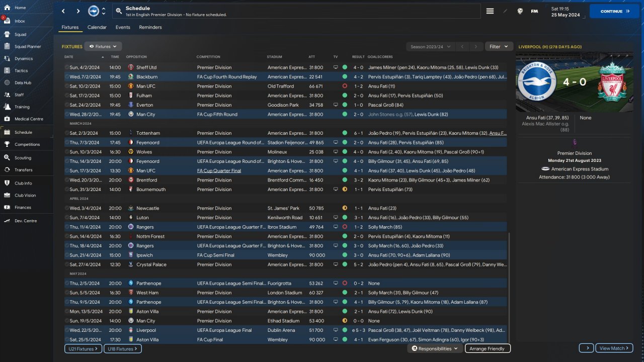Toggle the reminder circle for the Sheff Utd fixture
Image resolution: width=644 pixels, height=362 pixels.
coord(67,67)
